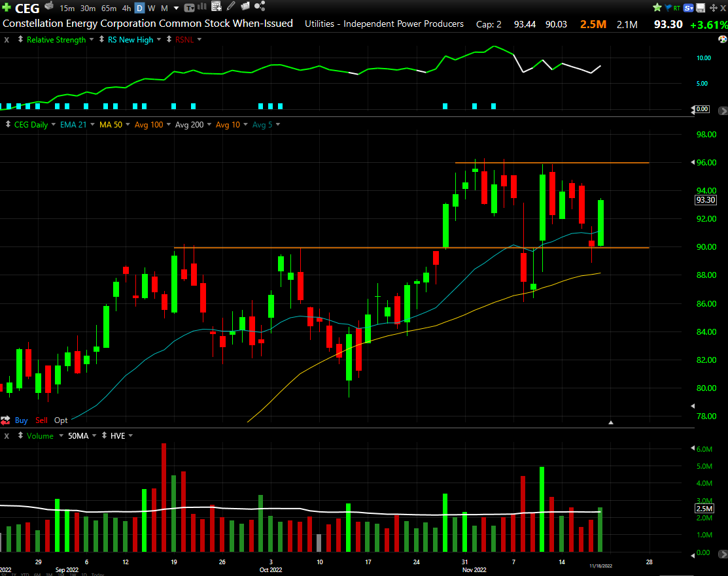Image resolution: width=728 pixels, height=576 pixels.
Task: Open the Avg 100 dropdown
Action: tap(169, 124)
